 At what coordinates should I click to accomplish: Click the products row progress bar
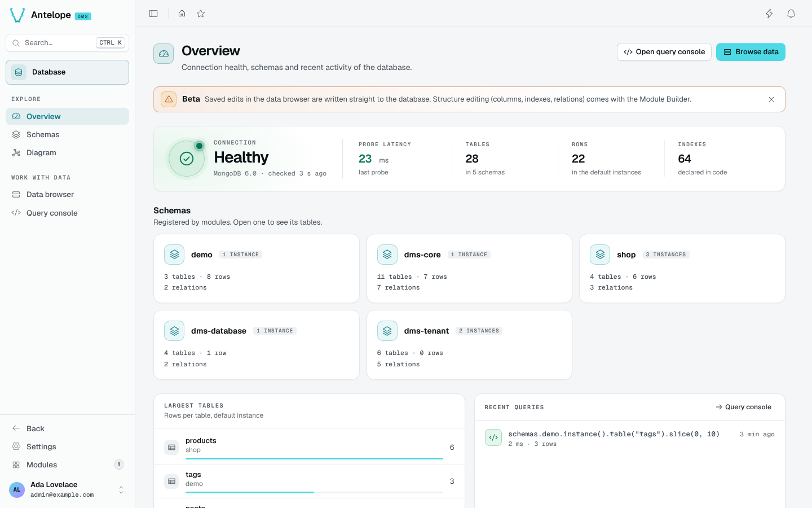[314, 458]
